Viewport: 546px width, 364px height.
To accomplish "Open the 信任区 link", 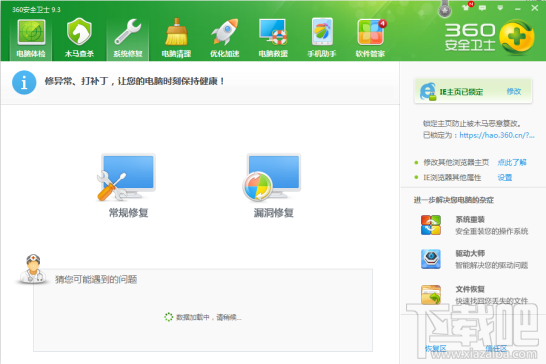I will [496, 348].
